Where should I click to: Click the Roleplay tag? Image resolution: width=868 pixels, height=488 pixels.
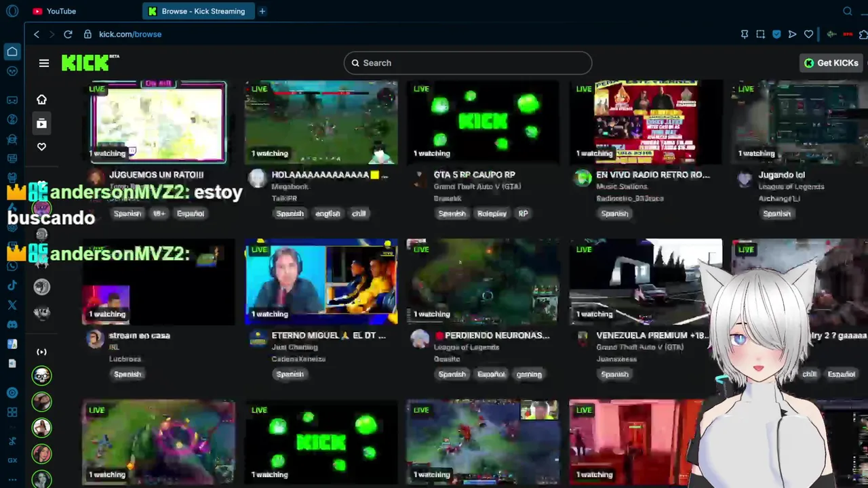[x=492, y=213]
